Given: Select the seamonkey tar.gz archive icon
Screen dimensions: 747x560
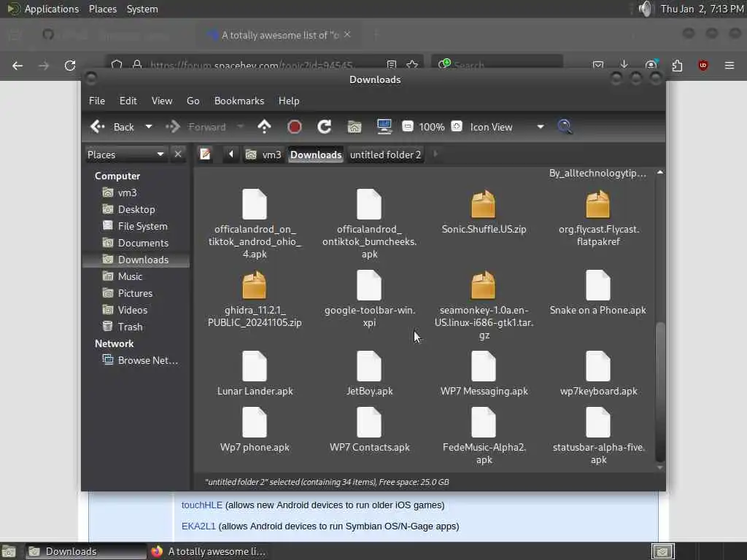Looking at the screenshot, I should [484, 285].
